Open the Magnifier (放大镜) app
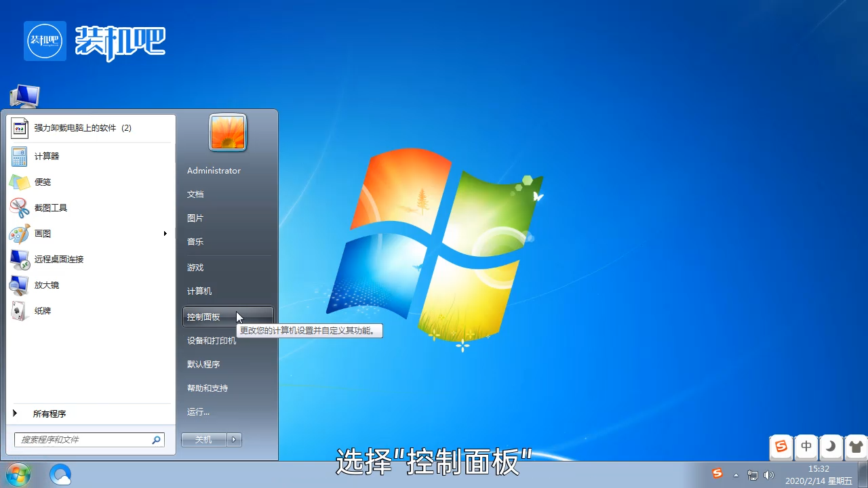This screenshot has width=868, height=488. click(x=46, y=285)
